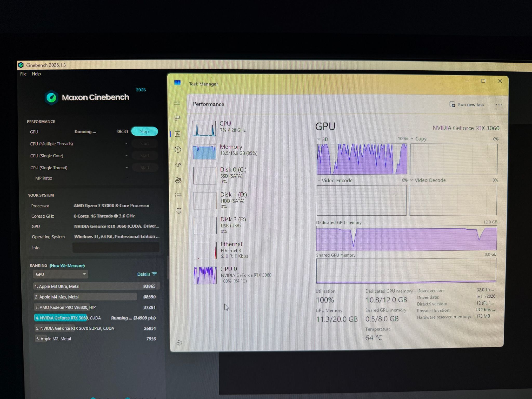
Task: Select Ethernet performance entry
Action: (234, 250)
